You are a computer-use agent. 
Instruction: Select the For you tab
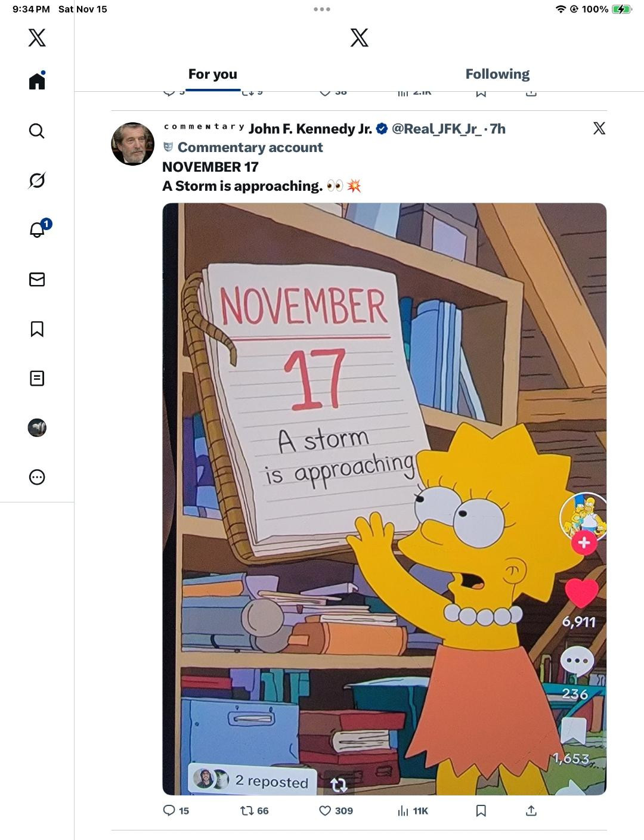pyautogui.click(x=213, y=74)
